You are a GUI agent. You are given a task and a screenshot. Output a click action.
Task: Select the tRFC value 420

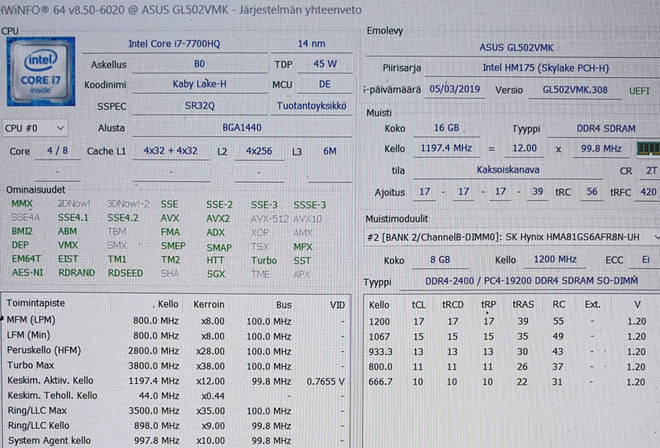point(648,192)
